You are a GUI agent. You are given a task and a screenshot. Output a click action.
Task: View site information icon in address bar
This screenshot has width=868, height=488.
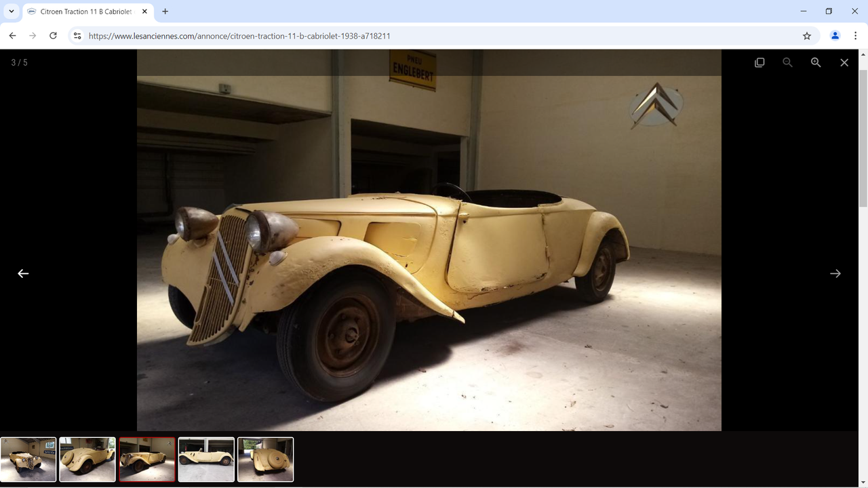click(77, 36)
